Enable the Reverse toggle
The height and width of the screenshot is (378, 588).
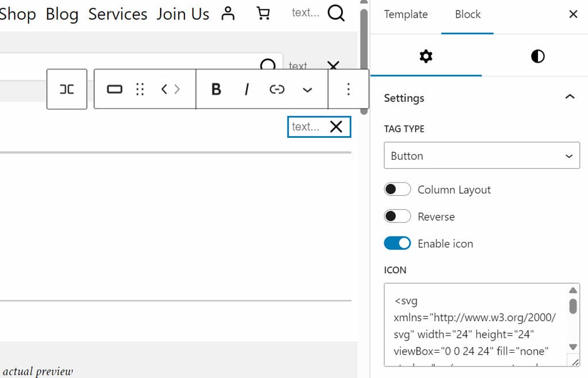point(397,216)
